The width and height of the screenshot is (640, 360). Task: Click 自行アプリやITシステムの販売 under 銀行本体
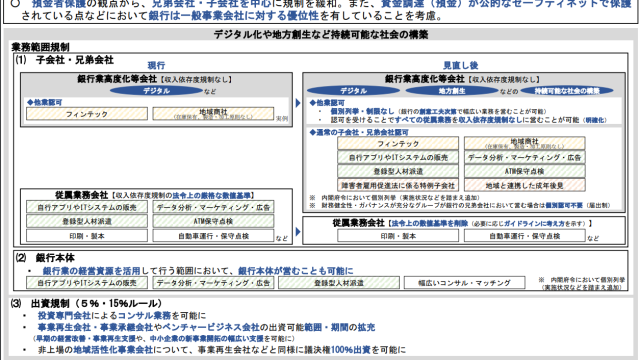pos(87,282)
